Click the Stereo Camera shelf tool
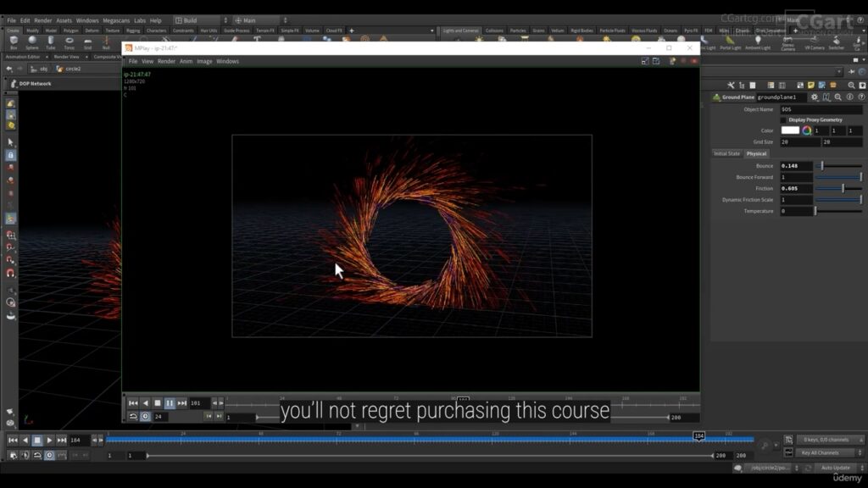 pos(787,44)
